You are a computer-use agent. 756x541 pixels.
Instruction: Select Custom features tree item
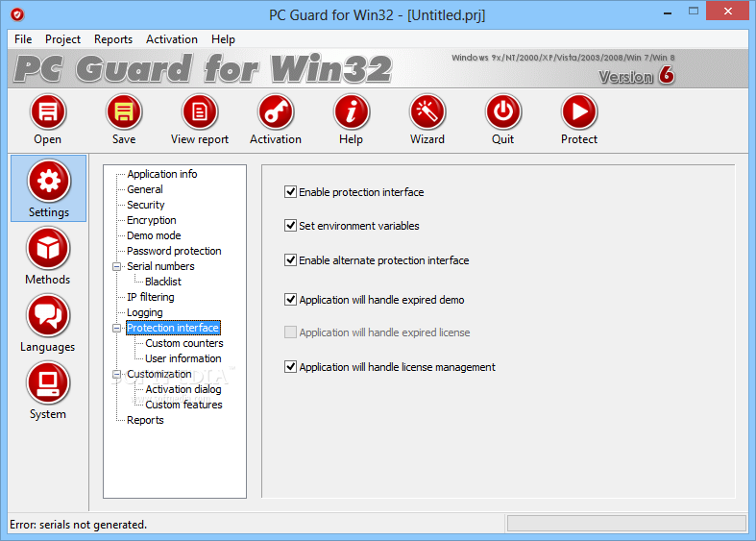click(183, 405)
